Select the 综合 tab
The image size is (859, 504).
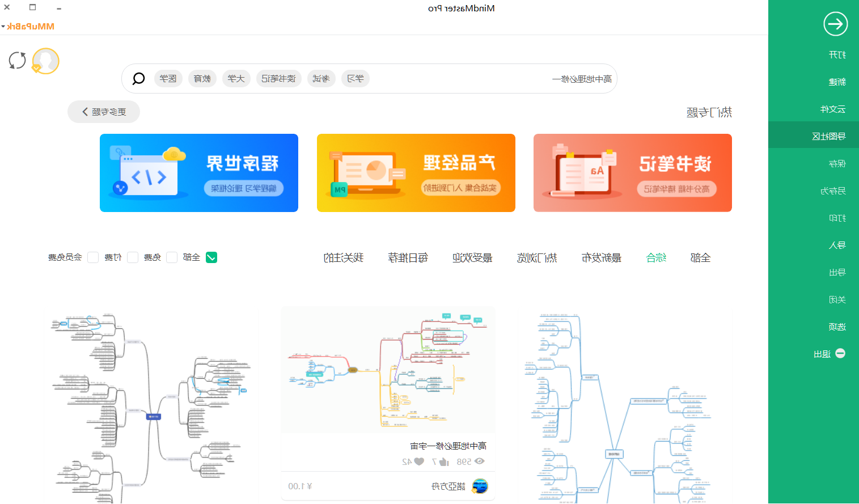656,258
